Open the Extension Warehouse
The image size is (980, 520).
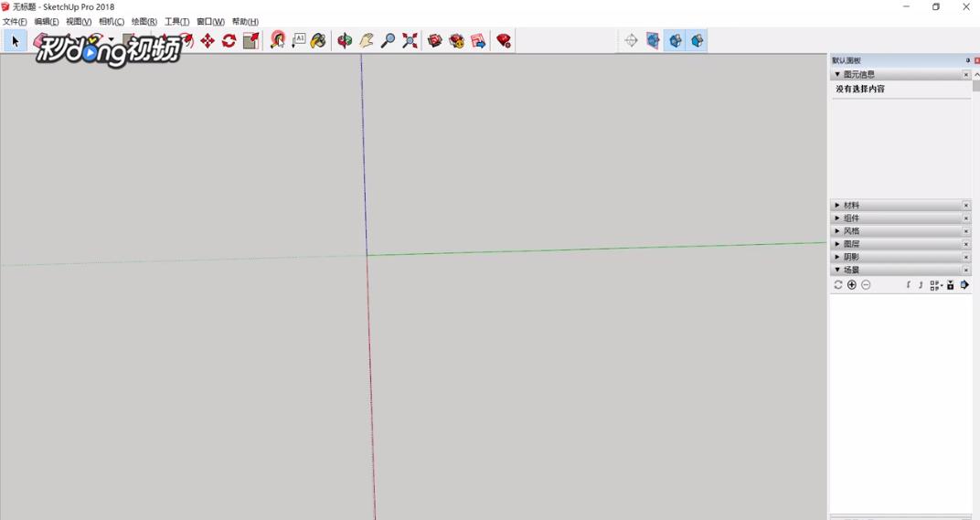[457, 41]
